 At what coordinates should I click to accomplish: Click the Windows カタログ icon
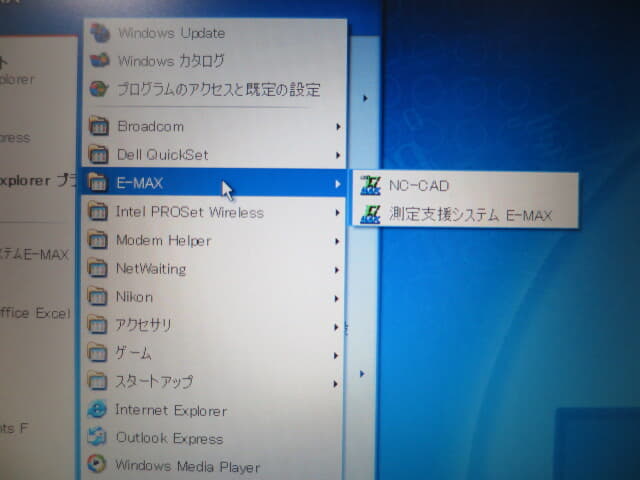(100, 60)
